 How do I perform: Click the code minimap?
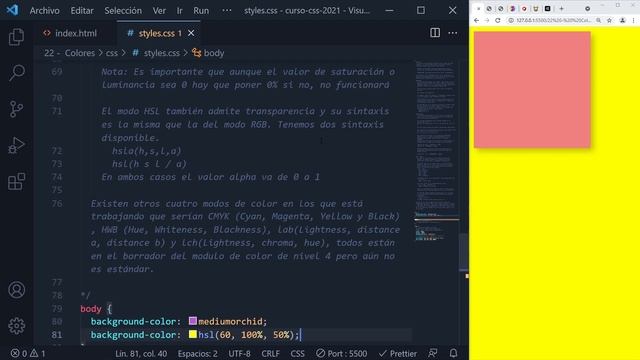pyautogui.click(x=436, y=151)
